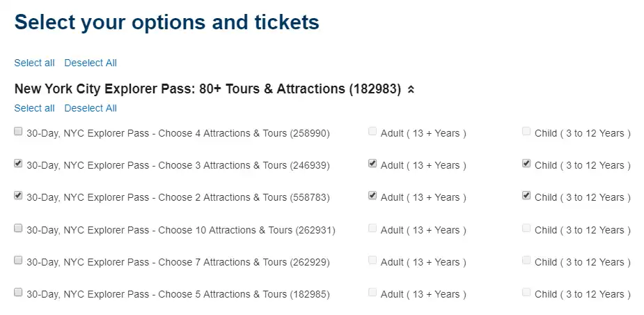
Task: Uncheck Adult for the Choose 2 Attractions pass
Action: 372,196
